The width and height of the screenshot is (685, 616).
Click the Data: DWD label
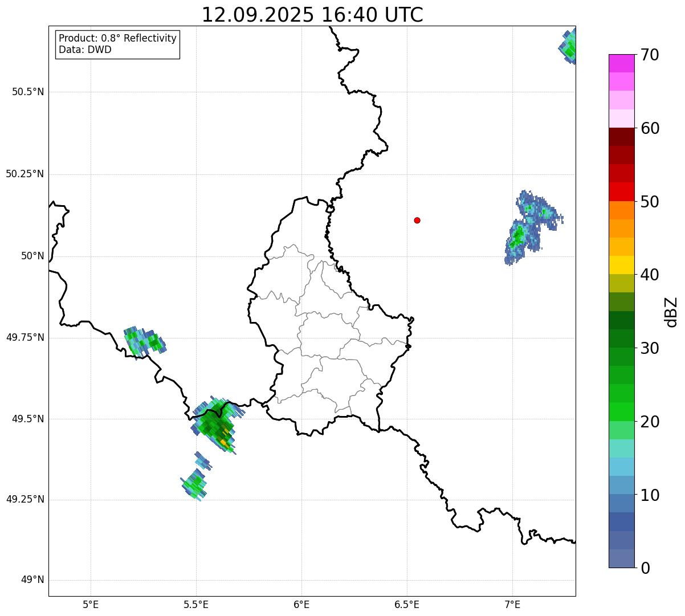click(x=85, y=50)
